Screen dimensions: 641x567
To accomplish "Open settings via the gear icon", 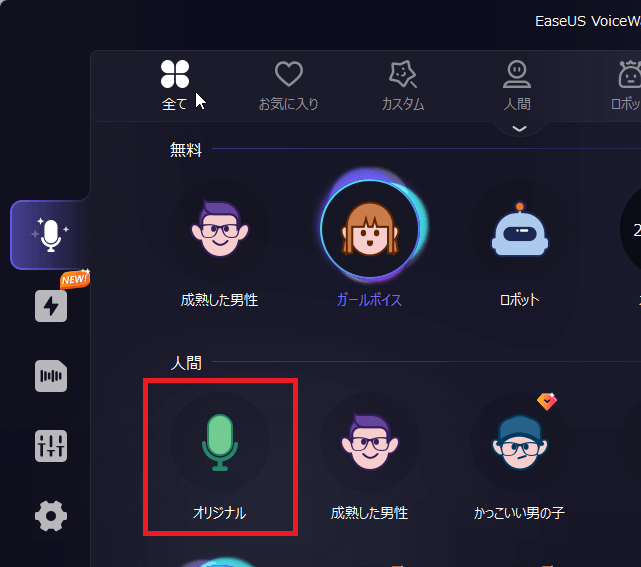I will click(51, 516).
